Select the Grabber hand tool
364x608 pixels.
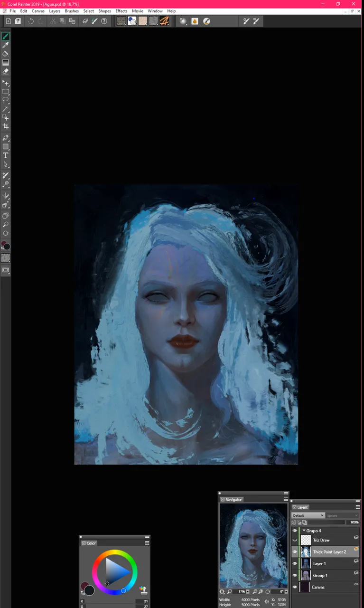click(6, 215)
